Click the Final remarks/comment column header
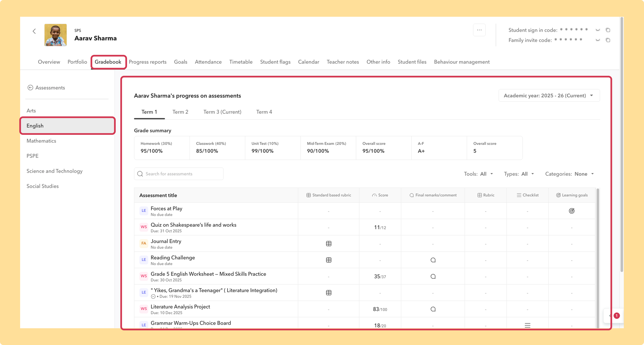The image size is (644, 345). (433, 195)
